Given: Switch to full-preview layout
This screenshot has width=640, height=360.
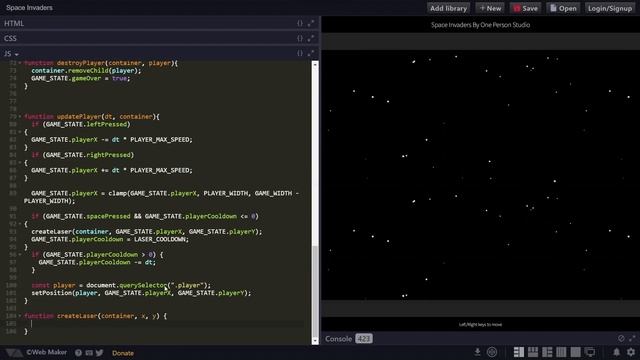Looking at the screenshot, I should 576,352.
